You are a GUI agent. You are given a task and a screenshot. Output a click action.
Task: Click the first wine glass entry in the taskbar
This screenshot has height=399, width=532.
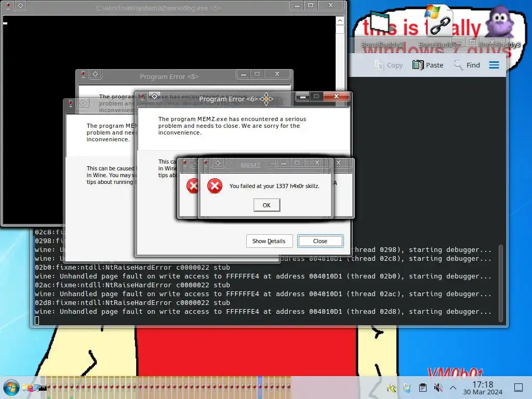click(x=49, y=387)
